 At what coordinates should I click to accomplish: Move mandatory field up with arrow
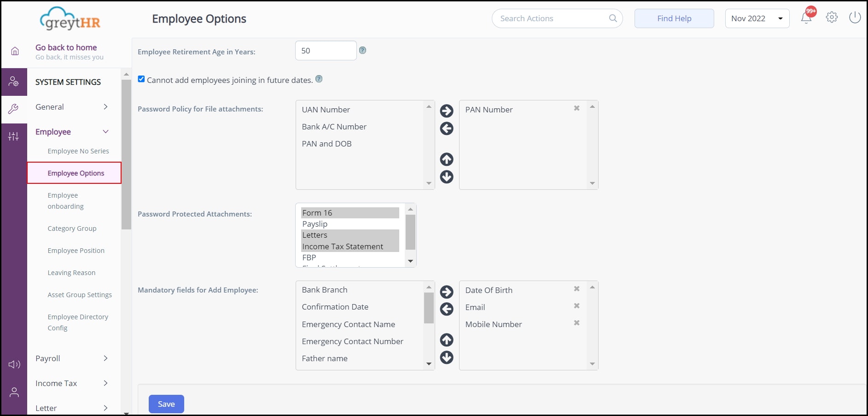[x=447, y=340]
